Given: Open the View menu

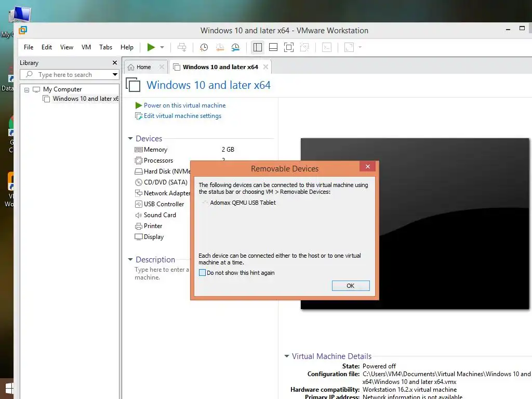Looking at the screenshot, I should 66,47.
